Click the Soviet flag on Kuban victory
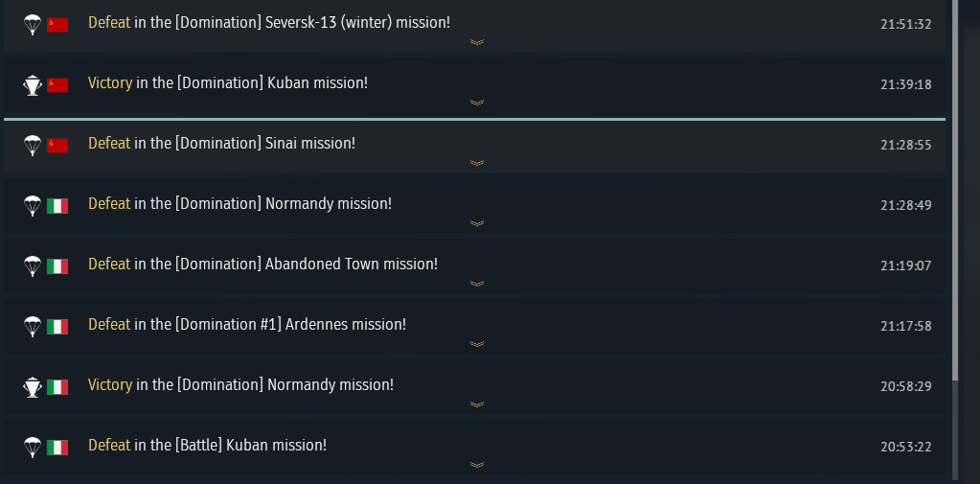Image resolution: width=980 pixels, height=484 pixels. (58, 85)
